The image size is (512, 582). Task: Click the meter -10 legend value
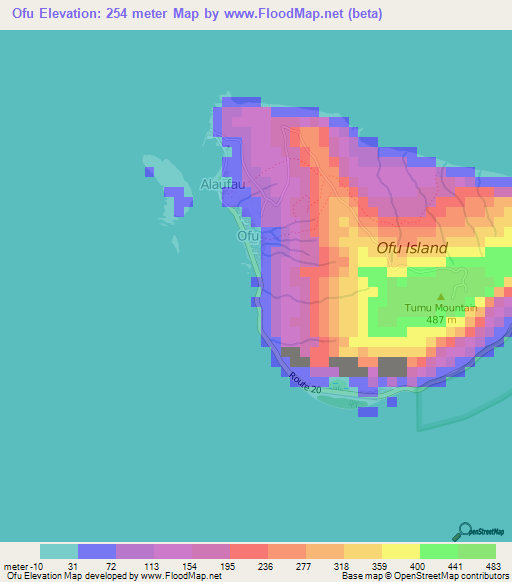pyautogui.click(x=23, y=567)
